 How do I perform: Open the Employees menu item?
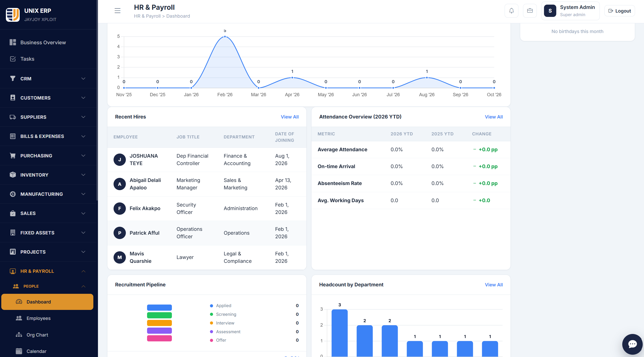(x=47, y=318)
